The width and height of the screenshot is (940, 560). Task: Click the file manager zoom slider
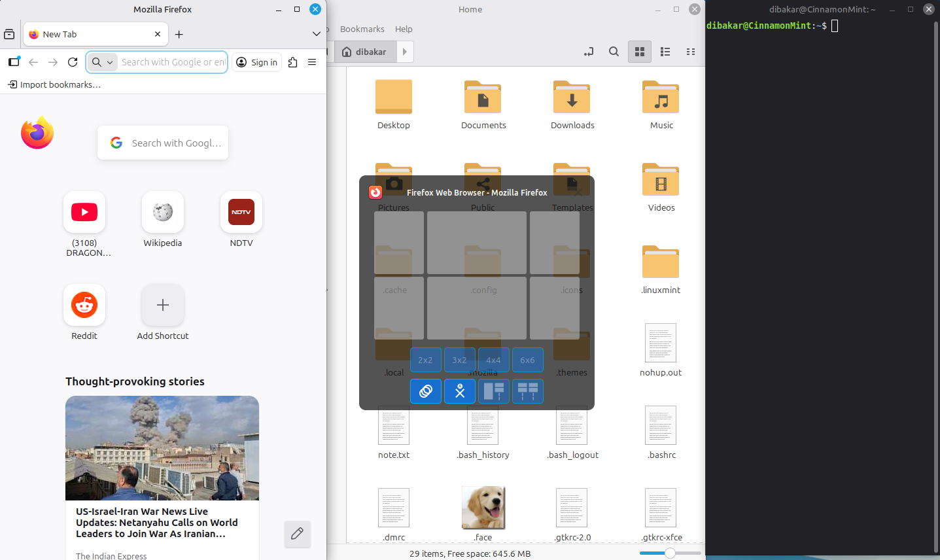pos(670,553)
